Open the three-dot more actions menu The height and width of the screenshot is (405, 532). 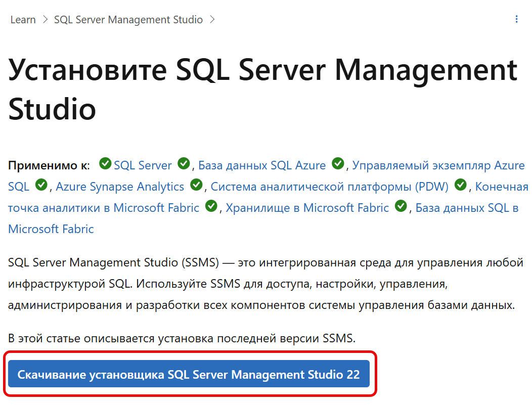click(516, 19)
